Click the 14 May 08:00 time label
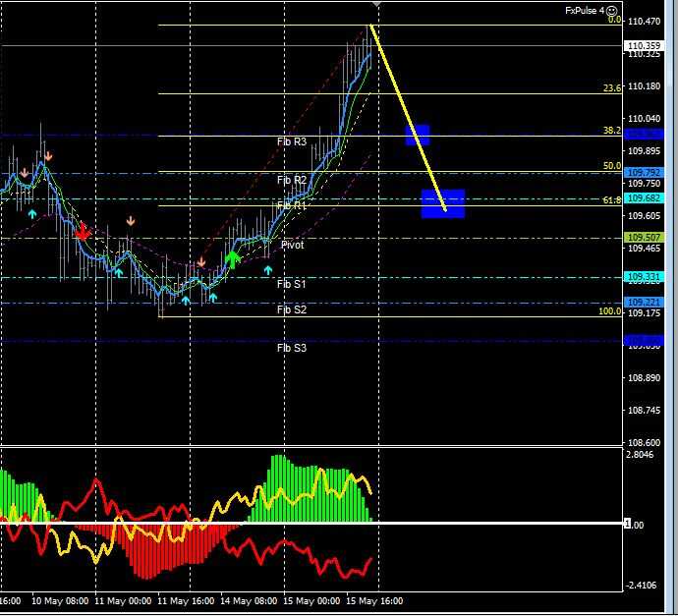 (249, 601)
